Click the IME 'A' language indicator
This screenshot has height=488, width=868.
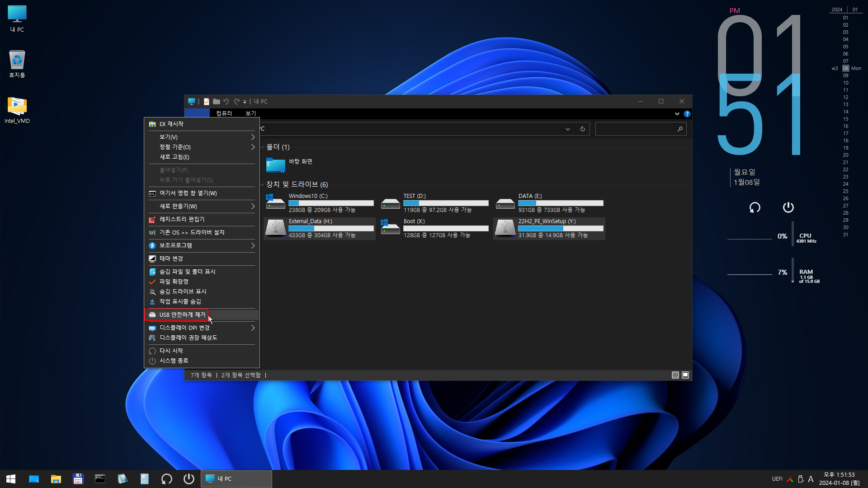coord(811,479)
